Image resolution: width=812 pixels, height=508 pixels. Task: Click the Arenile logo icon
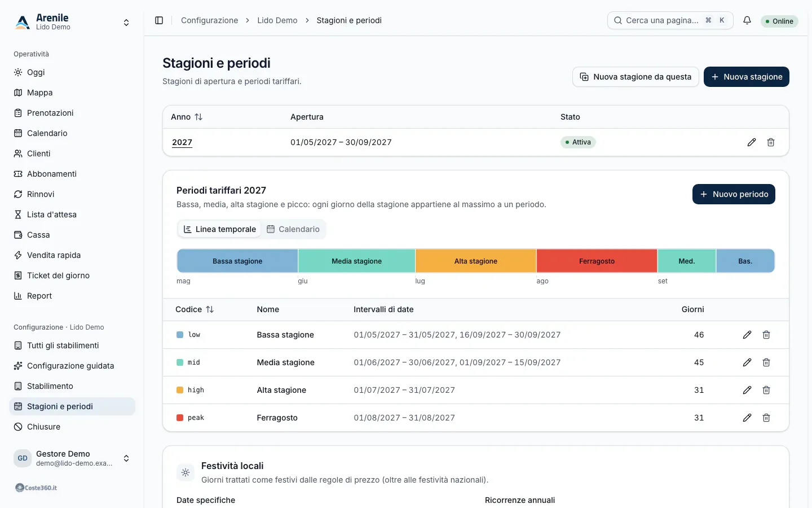coord(23,22)
